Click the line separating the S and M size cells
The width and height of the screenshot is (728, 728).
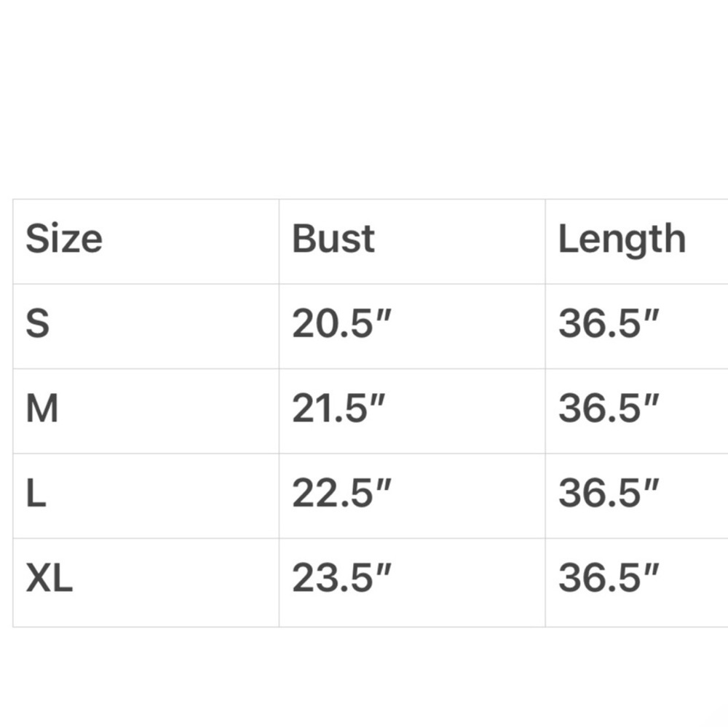coord(146,369)
